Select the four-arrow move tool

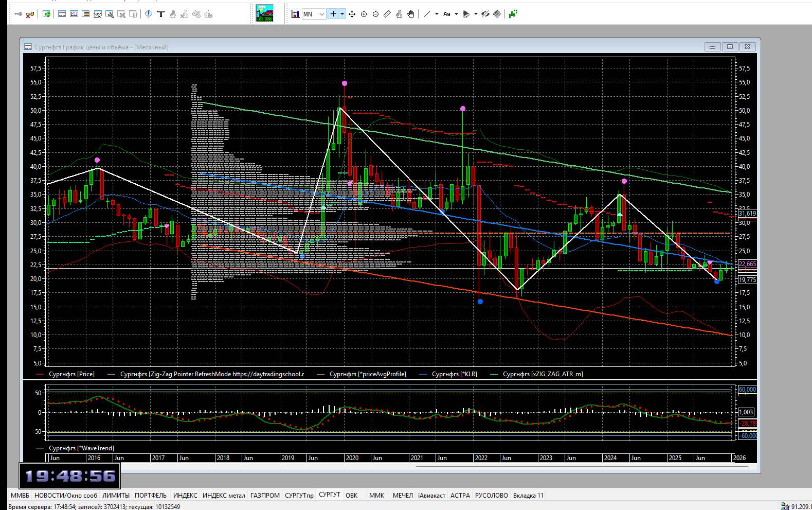[352, 14]
